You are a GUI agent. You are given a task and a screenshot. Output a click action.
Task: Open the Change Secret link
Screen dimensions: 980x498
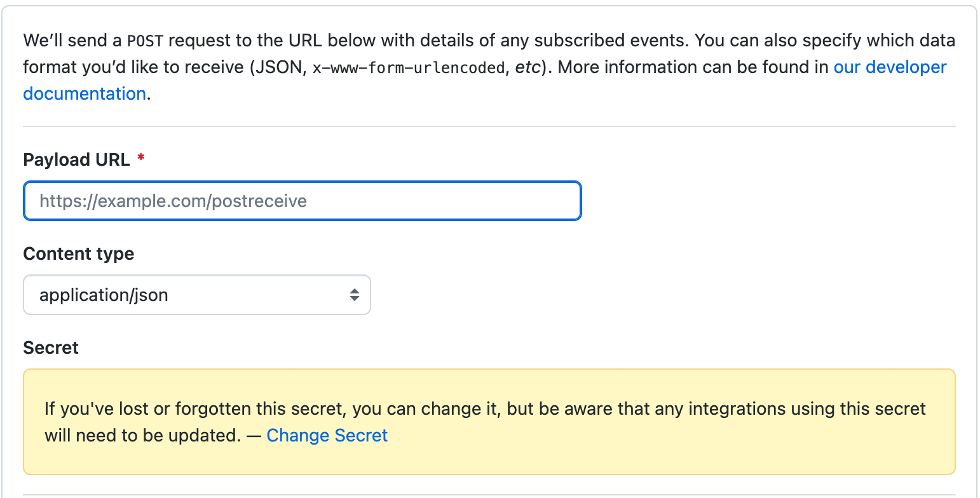(327, 435)
